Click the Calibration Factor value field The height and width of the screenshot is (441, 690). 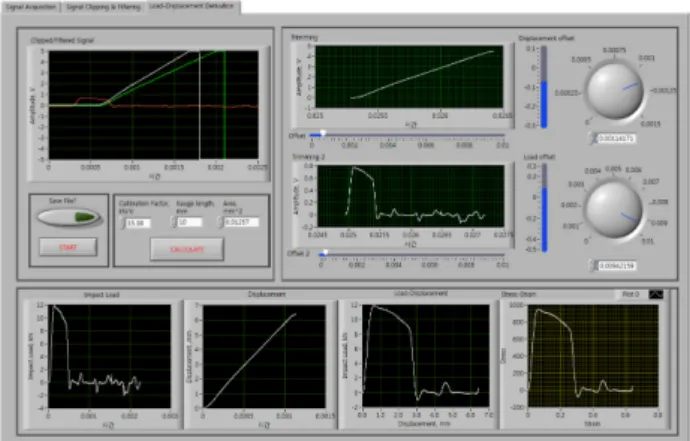[x=138, y=223]
